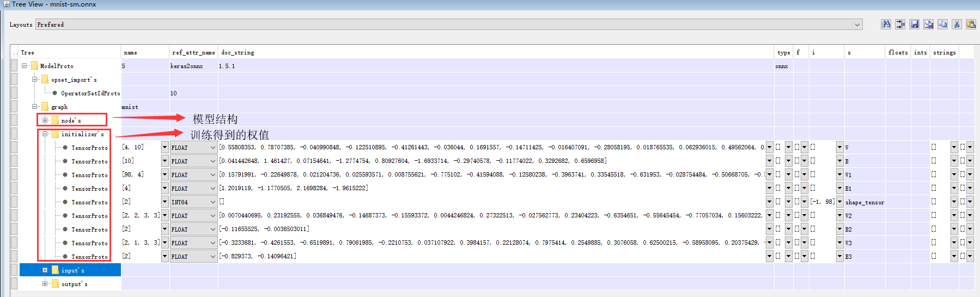Image resolution: width=980 pixels, height=297 pixels.
Task: Click the Copy toolbar icon
Action: pyautogui.click(x=942, y=24)
